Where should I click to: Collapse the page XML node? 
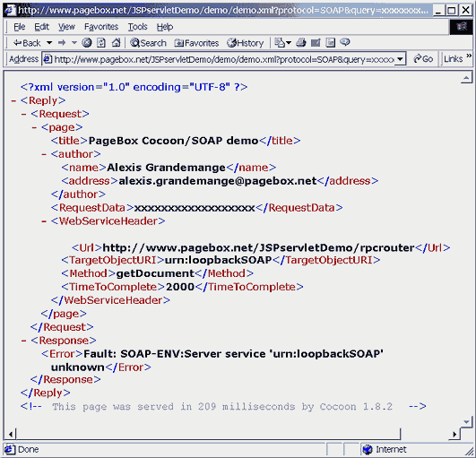click(x=34, y=128)
